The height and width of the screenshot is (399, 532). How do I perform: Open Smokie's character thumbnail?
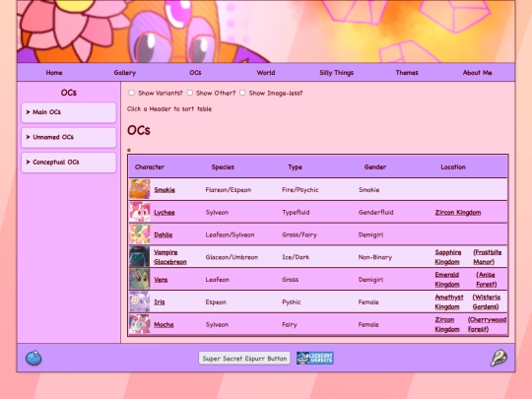[140, 189]
